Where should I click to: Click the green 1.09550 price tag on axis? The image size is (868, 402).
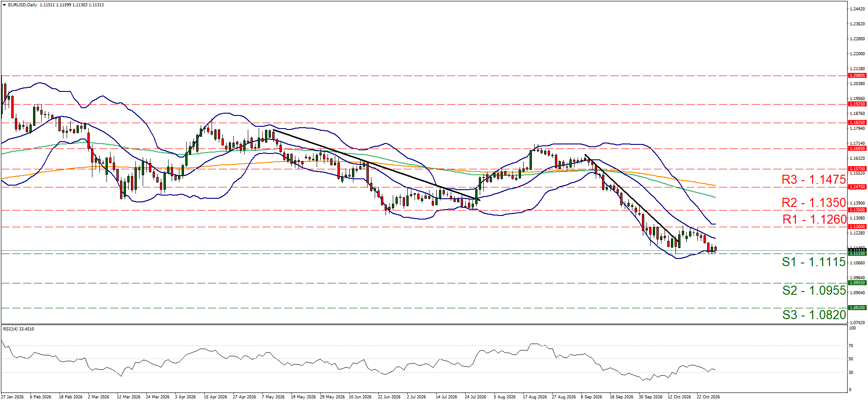pos(857,283)
